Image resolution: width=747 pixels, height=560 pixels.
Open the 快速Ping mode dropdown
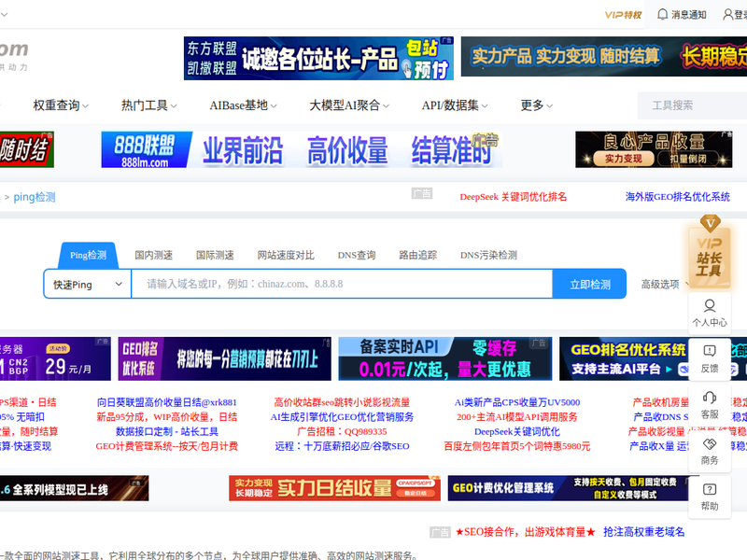coord(88,285)
